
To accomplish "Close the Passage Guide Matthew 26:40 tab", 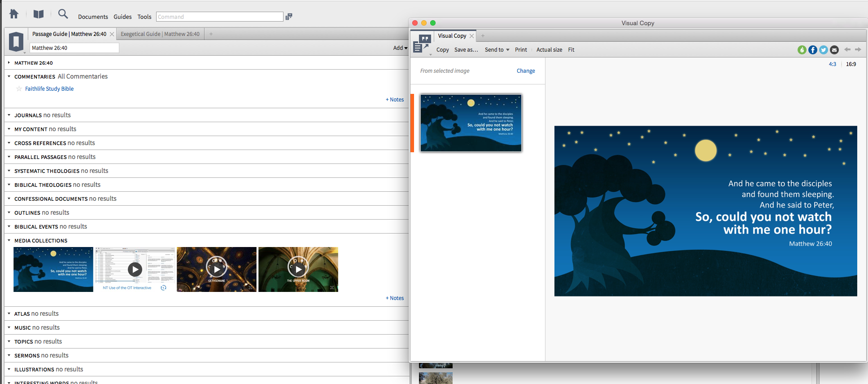I will pyautogui.click(x=112, y=34).
